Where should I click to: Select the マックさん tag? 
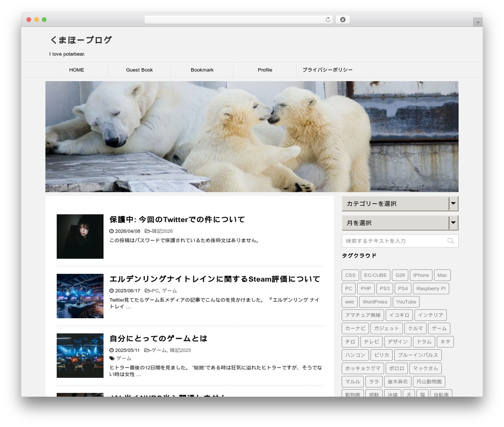click(x=426, y=368)
